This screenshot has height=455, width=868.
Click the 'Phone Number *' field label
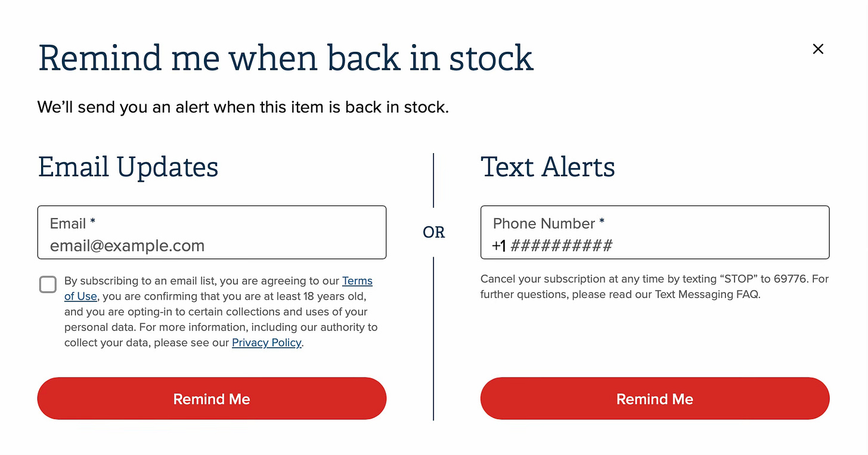548,223
